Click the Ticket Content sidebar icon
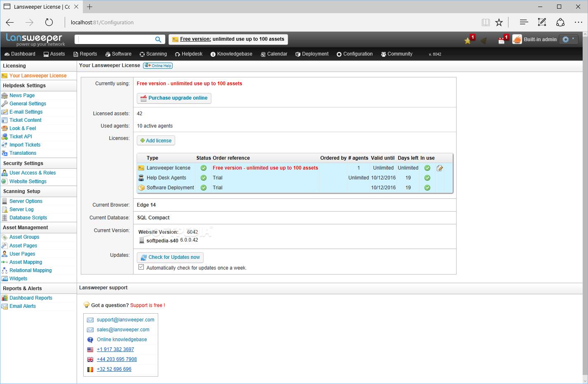The height and width of the screenshot is (384, 588). (x=5, y=120)
